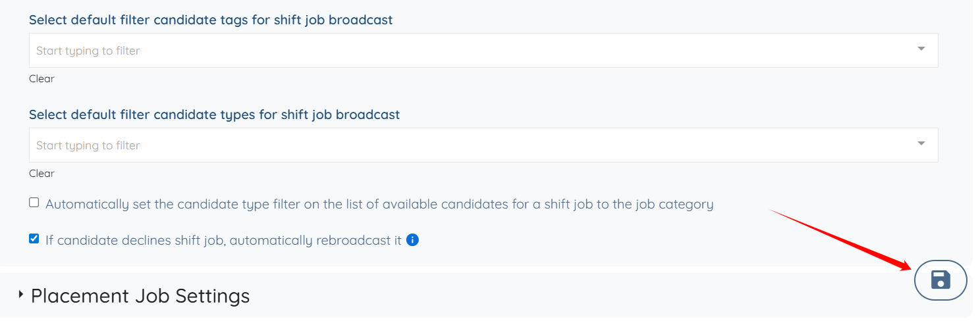Focus the candidate types filter input field
This screenshot has height=323, width=980.
point(461,145)
